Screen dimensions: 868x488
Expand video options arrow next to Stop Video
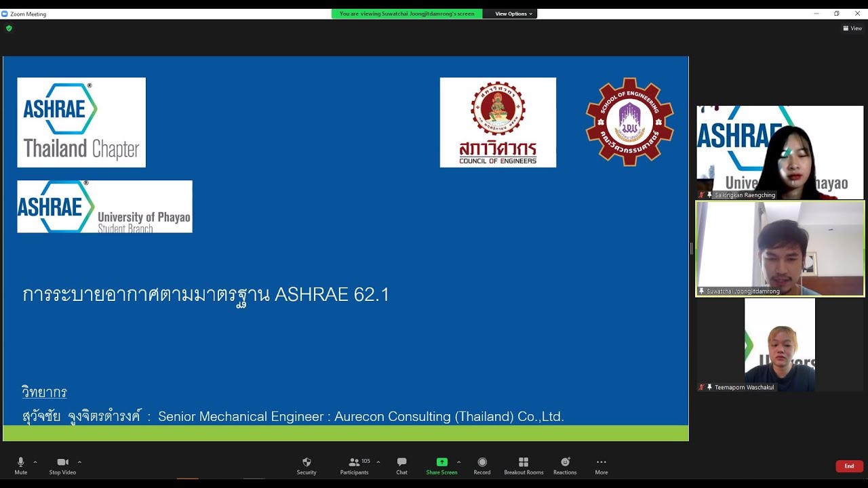pyautogui.click(x=79, y=462)
